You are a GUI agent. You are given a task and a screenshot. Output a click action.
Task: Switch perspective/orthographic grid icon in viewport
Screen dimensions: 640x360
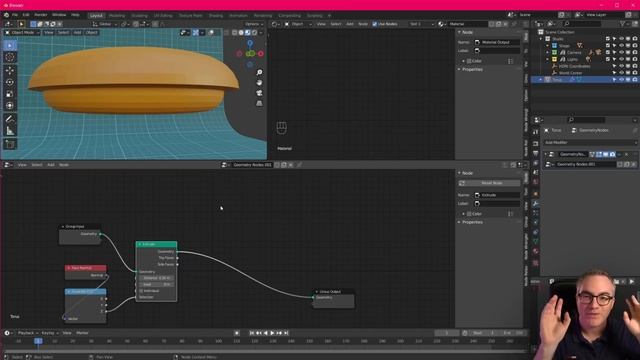[259, 104]
